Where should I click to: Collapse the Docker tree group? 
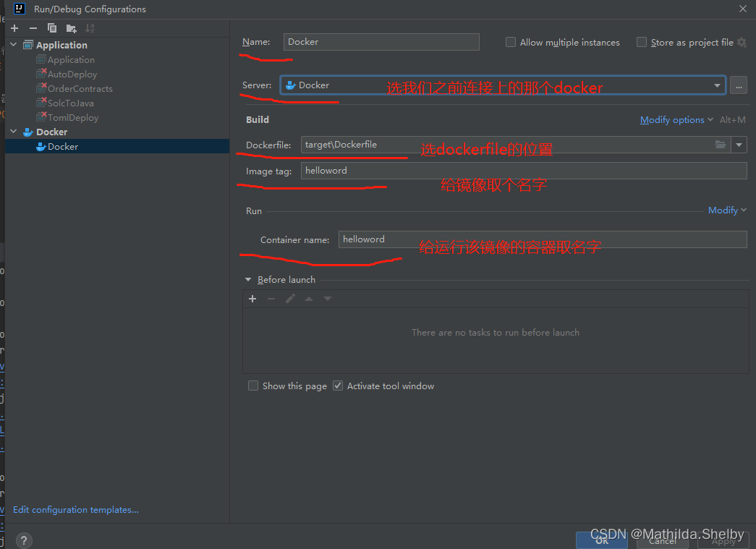(x=14, y=132)
